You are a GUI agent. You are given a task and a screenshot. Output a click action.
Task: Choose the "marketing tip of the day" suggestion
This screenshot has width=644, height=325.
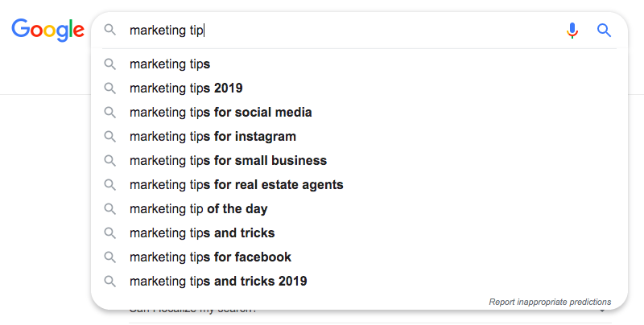pos(198,209)
